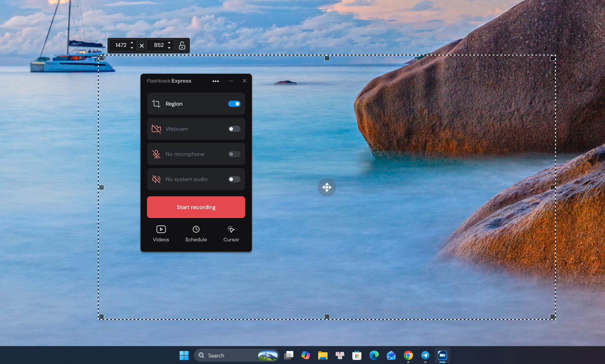Turn off the Region toggle
The image size is (605, 364).
(x=234, y=104)
